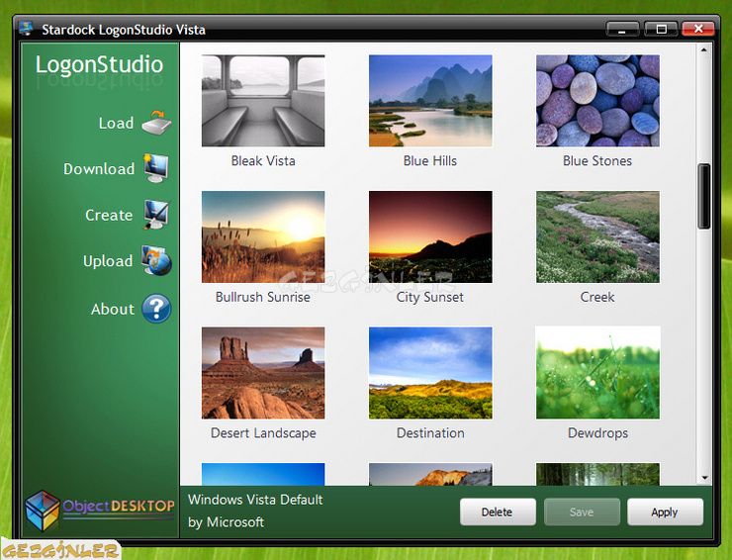Choose the Upload sidebar label
Screen dimensions: 732x560
[108, 261]
